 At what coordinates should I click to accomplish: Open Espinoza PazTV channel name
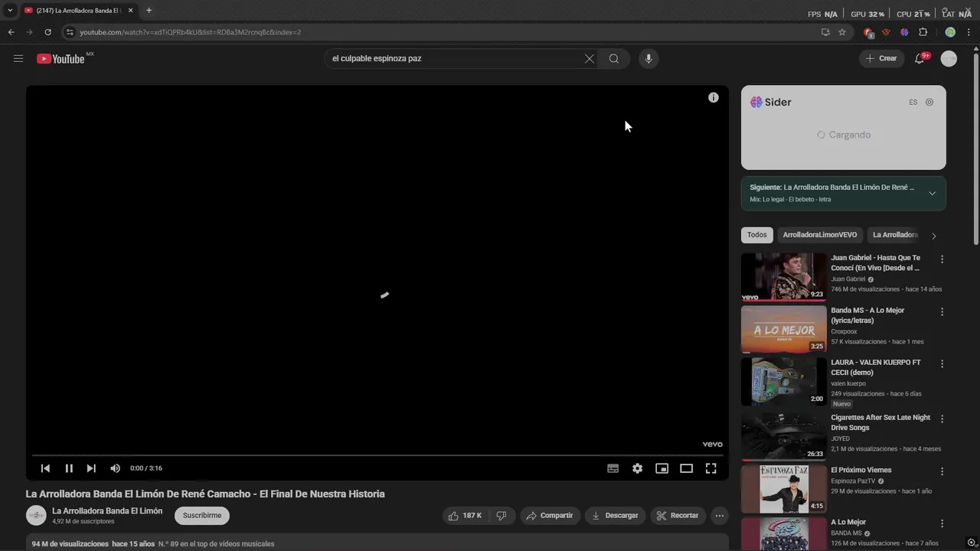click(853, 481)
